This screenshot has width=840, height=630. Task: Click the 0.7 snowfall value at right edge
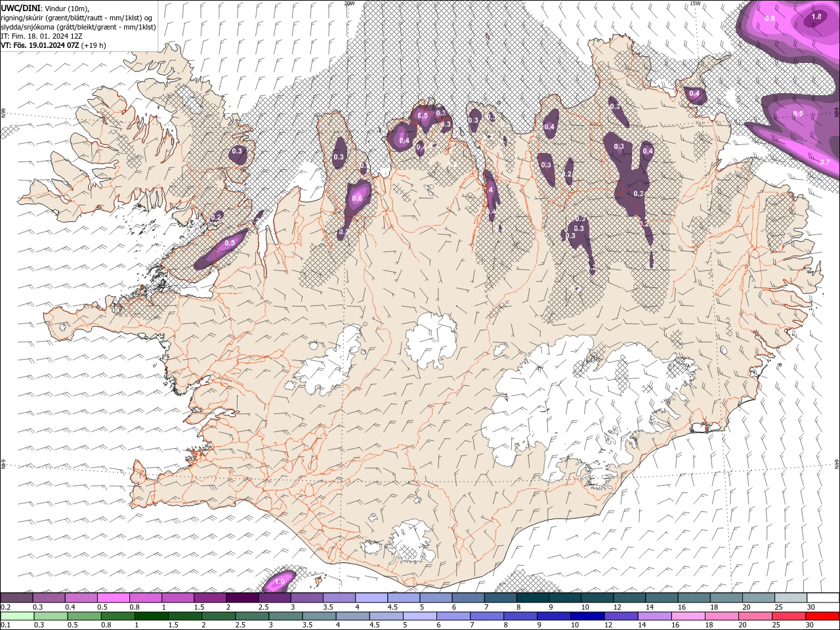click(x=825, y=162)
